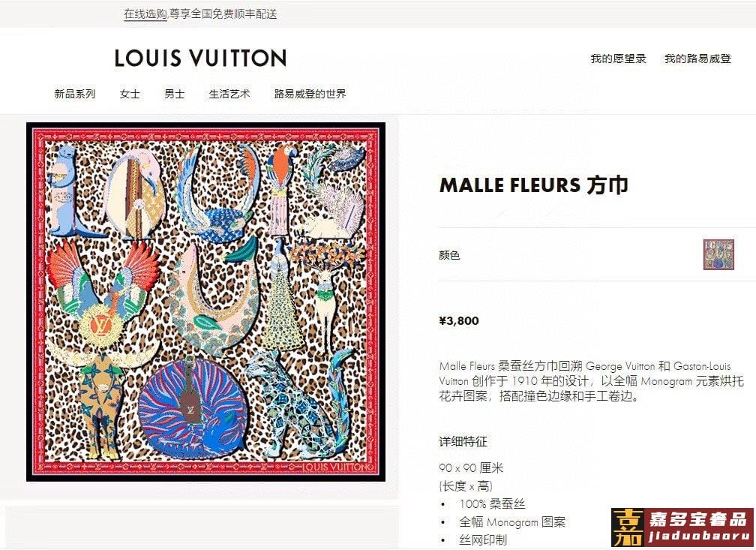Click the main scarf product image
Viewport: 756px width, 550px height.
[x=205, y=302]
